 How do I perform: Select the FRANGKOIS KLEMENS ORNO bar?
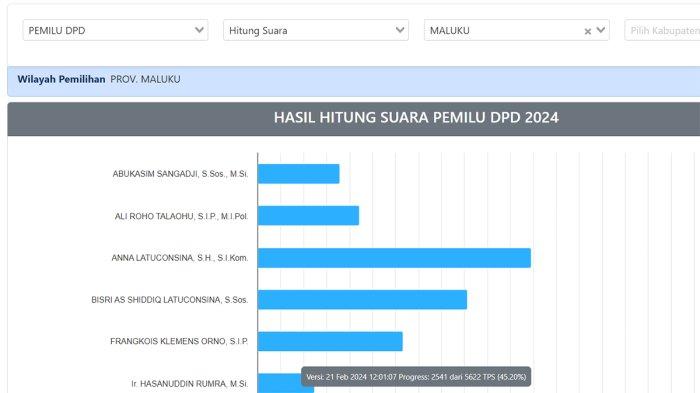330,342
